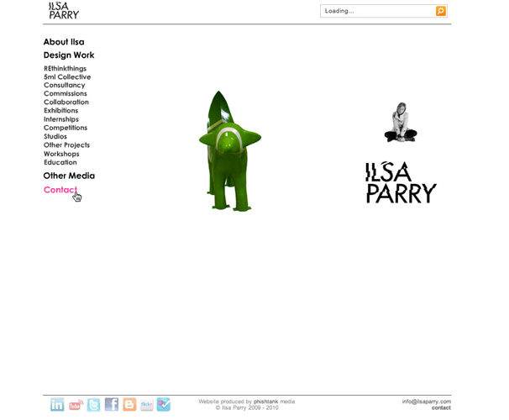Open the Other Media menu section
The width and height of the screenshot is (509, 420).
pos(69,176)
